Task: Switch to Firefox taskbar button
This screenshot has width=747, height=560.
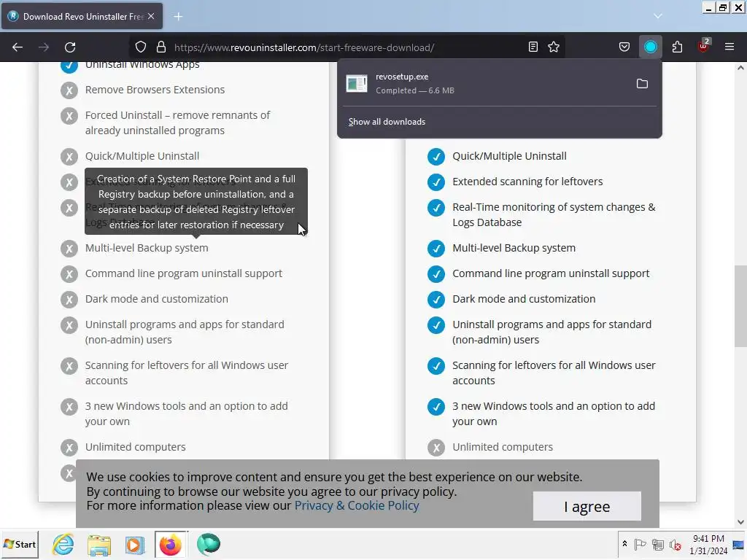Action: tap(171, 544)
